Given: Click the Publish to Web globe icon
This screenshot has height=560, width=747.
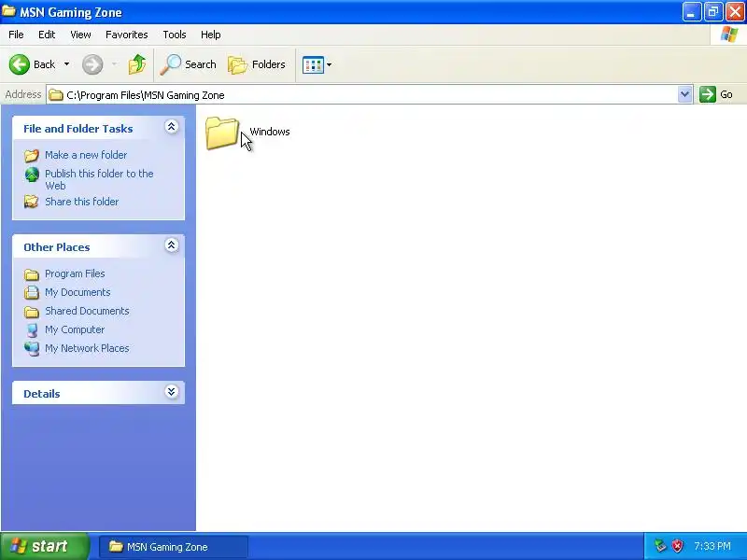Looking at the screenshot, I should point(32,175).
